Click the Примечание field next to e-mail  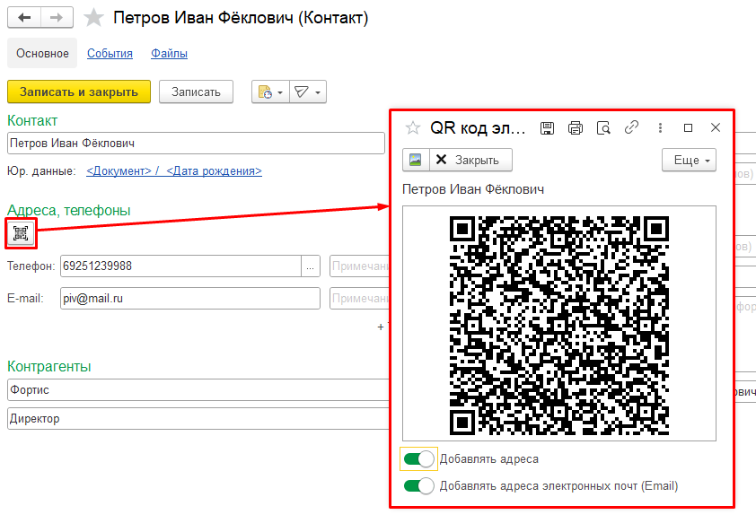360,298
